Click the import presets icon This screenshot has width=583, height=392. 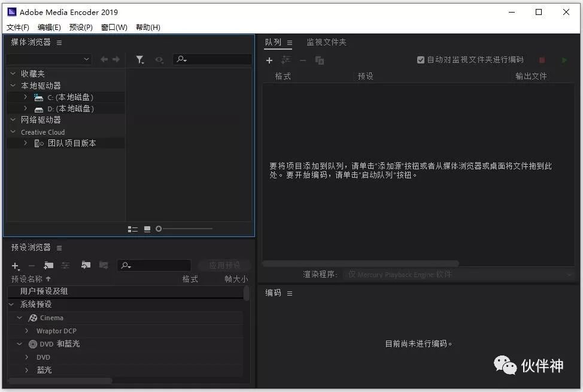(x=86, y=265)
